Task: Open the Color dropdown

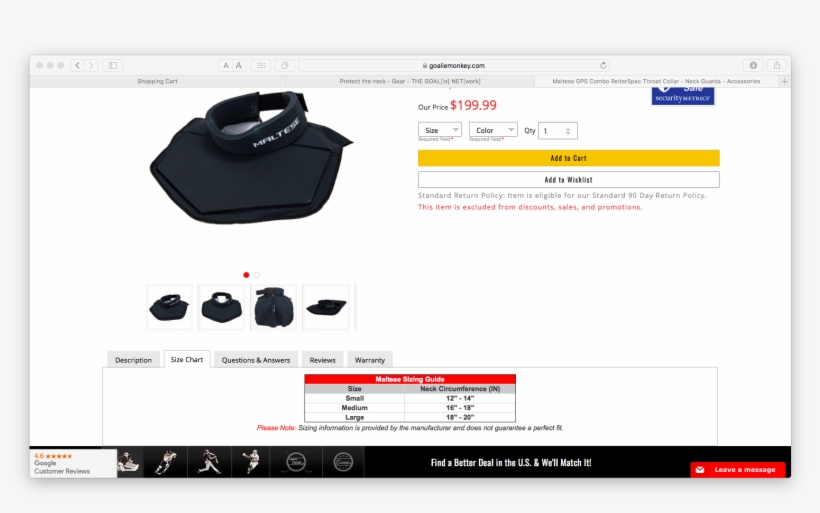Action: [493, 130]
